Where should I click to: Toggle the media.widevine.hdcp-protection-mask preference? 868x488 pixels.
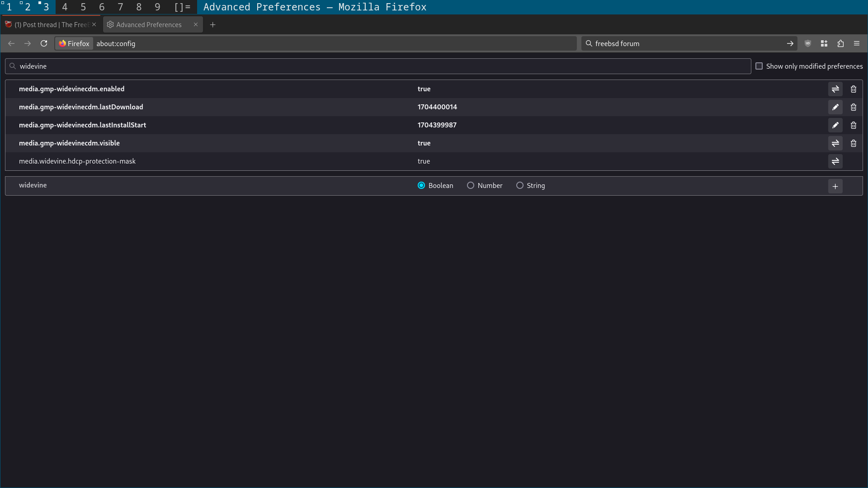(x=835, y=161)
